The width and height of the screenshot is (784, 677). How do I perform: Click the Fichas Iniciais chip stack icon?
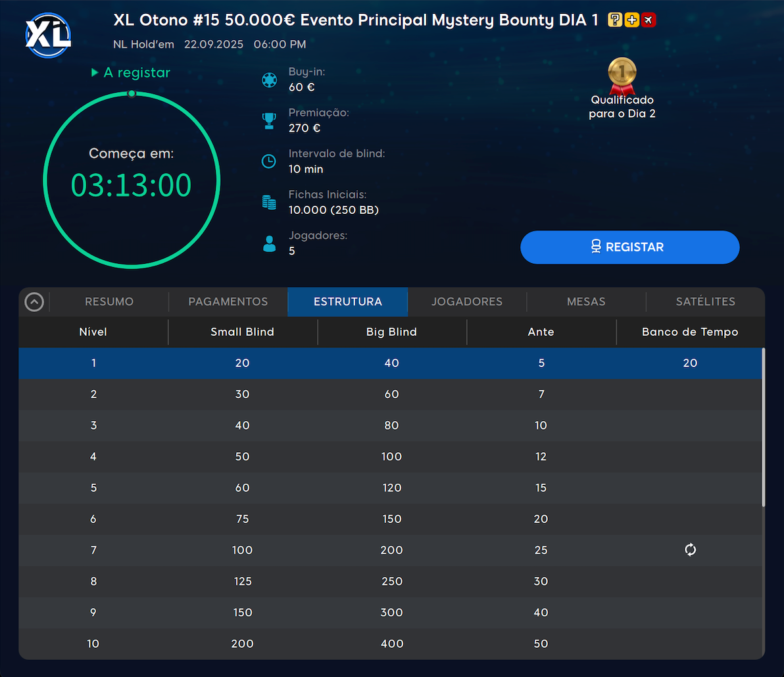click(269, 203)
